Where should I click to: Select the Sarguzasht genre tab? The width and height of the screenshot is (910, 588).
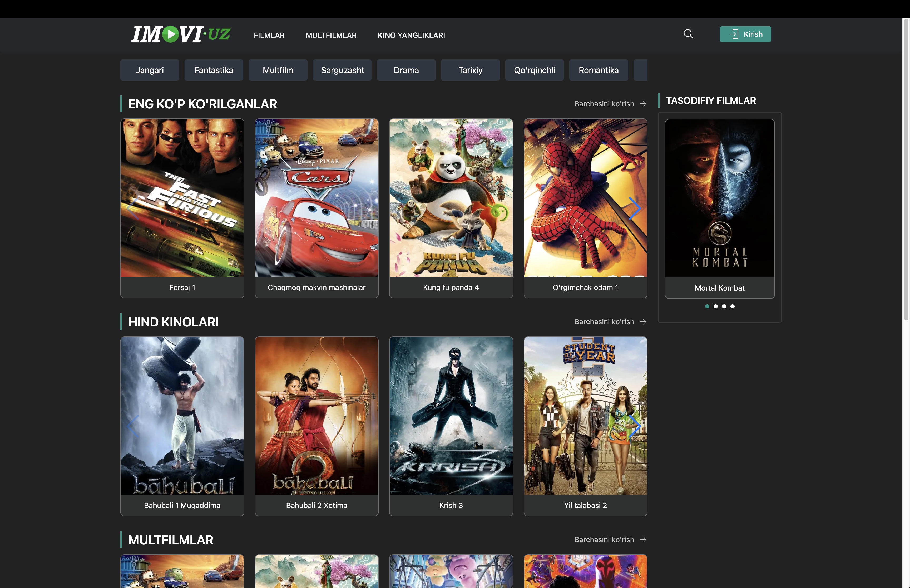pyautogui.click(x=342, y=70)
